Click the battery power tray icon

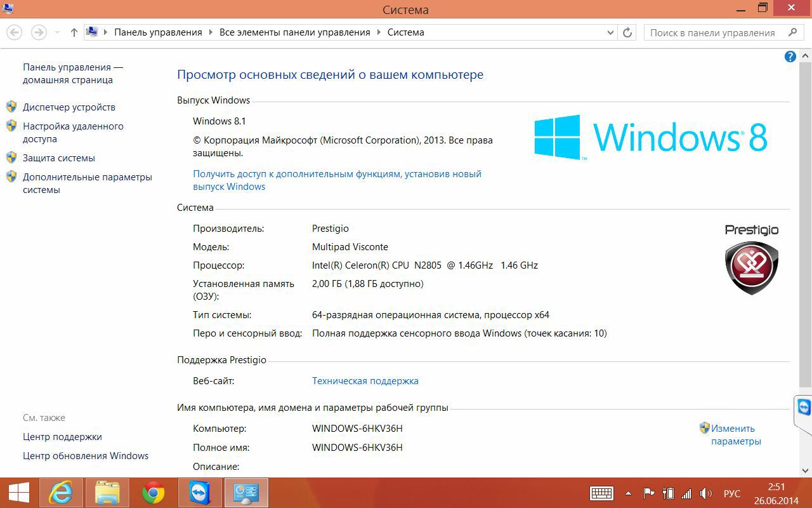coord(668,493)
